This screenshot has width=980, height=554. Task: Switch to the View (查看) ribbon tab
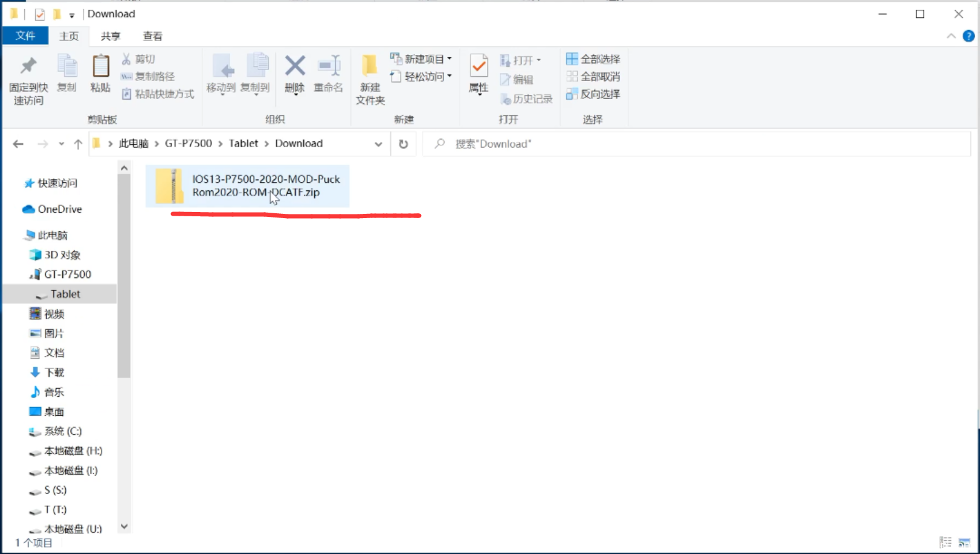pyautogui.click(x=152, y=36)
